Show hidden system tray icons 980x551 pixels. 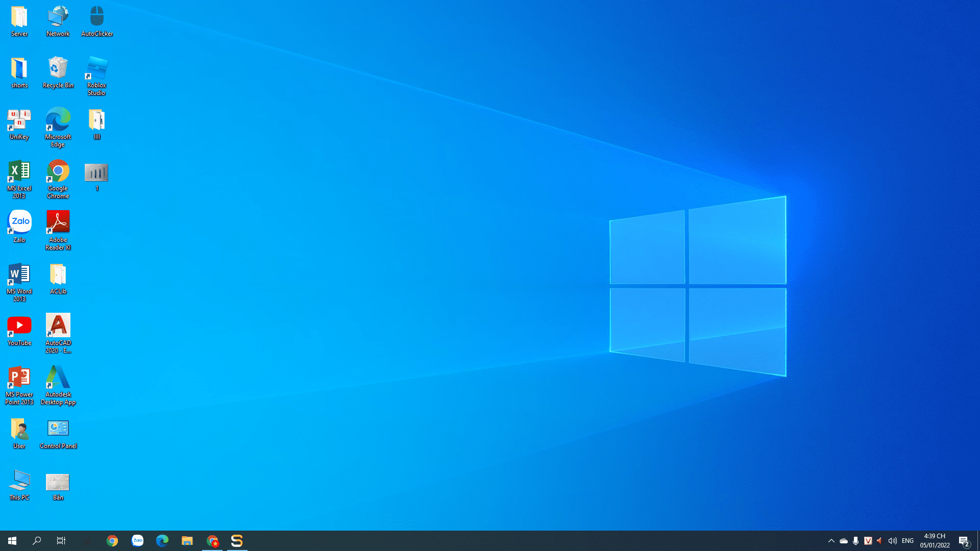831,541
